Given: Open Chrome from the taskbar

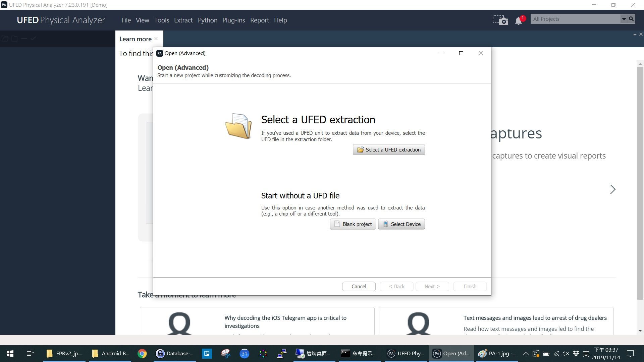Looking at the screenshot, I should [142, 354].
